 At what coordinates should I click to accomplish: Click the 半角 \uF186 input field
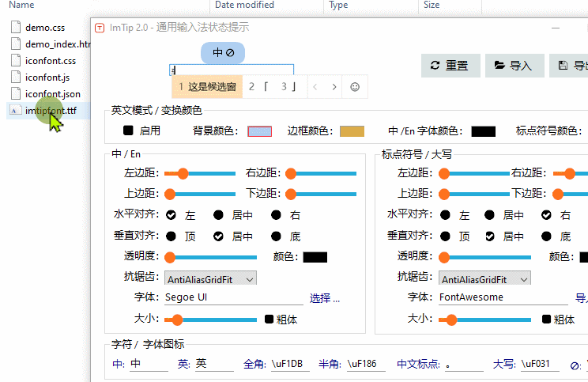(x=366, y=364)
